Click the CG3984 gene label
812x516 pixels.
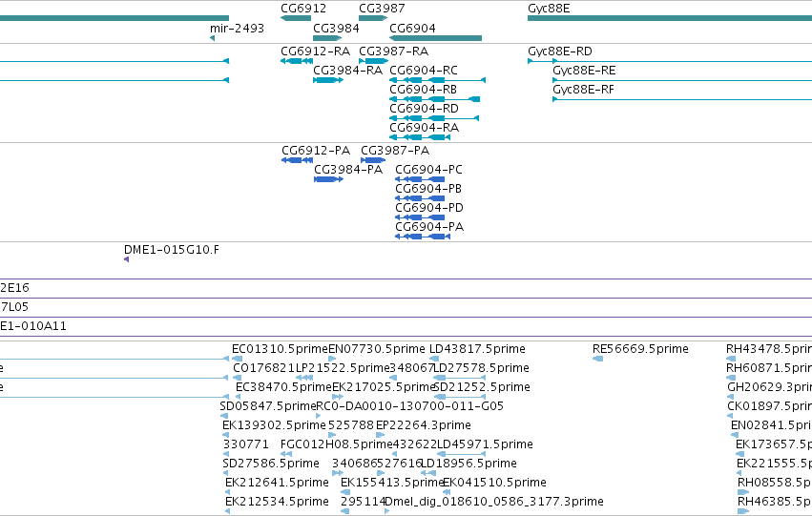tap(336, 28)
